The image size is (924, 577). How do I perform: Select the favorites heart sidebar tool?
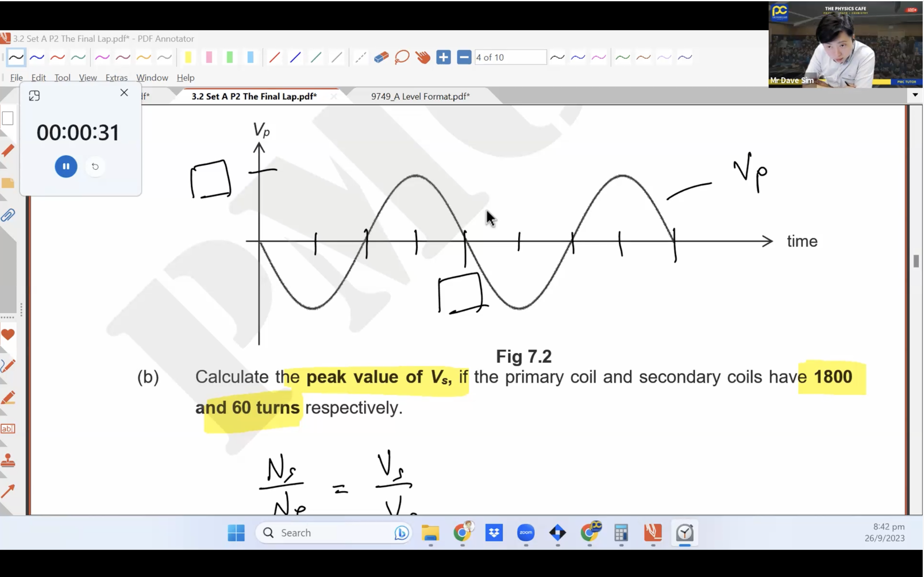coord(8,335)
